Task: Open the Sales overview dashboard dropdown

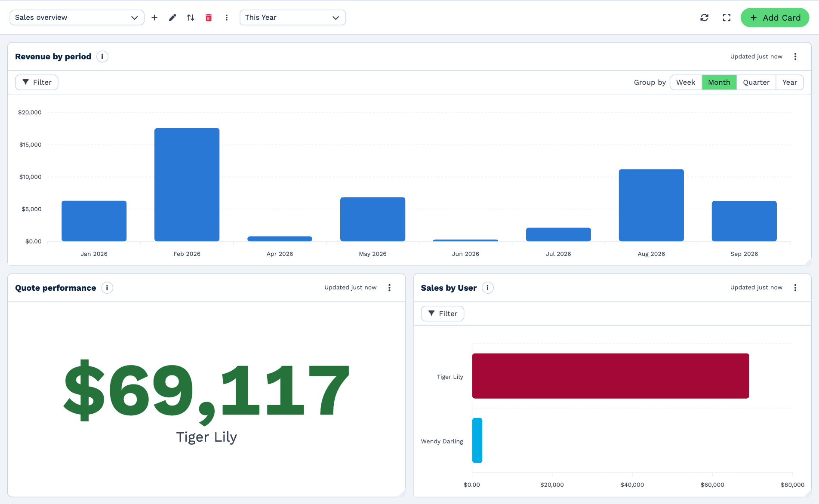Action: click(x=77, y=18)
